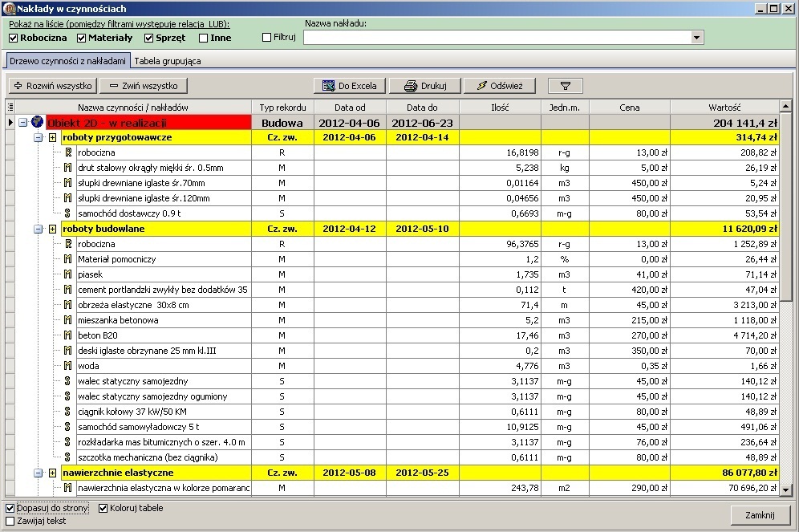Click the application icon in the title bar

pyautogui.click(x=9, y=9)
